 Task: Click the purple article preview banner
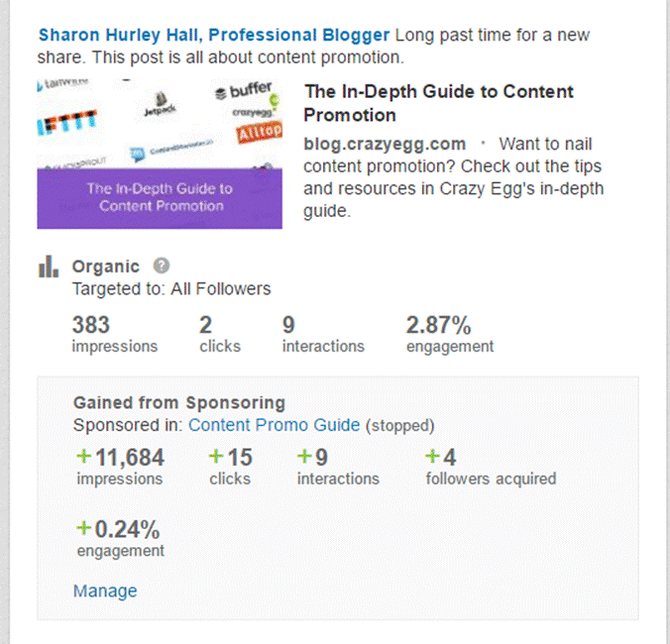(x=160, y=198)
